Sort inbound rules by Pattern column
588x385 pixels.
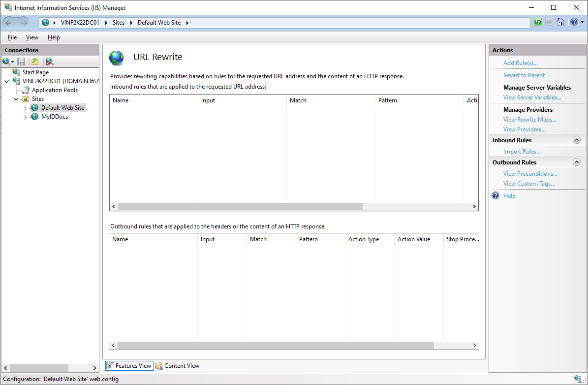click(x=419, y=100)
